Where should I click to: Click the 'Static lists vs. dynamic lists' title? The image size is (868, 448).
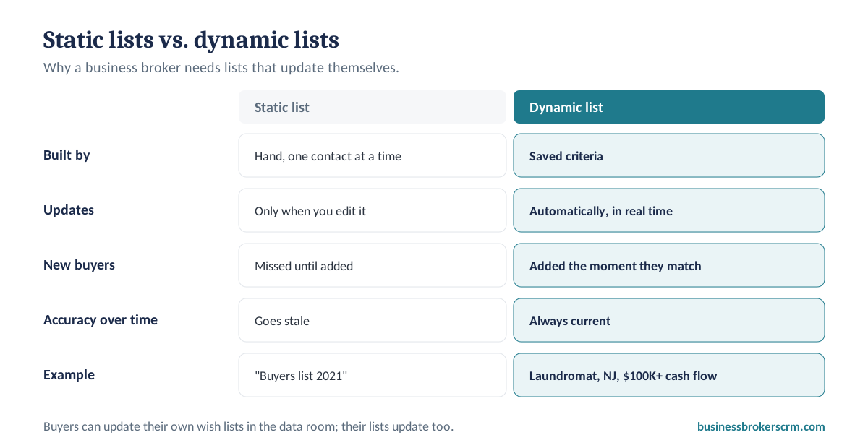coord(191,39)
